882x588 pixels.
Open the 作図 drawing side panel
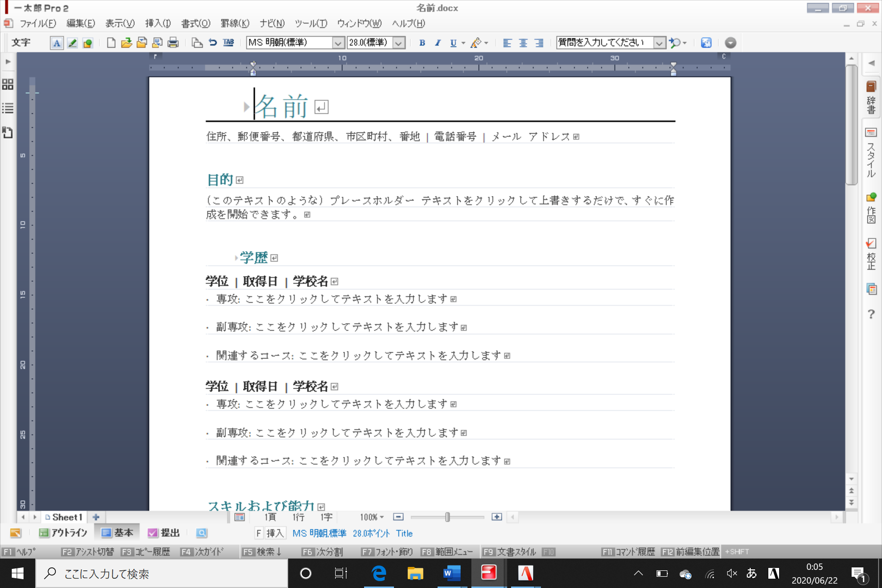[x=871, y=208]
